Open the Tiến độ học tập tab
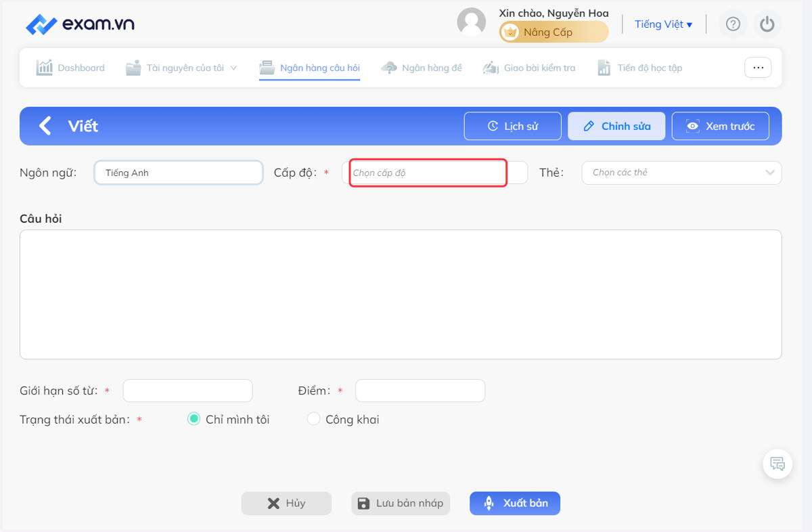Screen dimensions: 812x532 pyautogui.click(x=639, y=68)
